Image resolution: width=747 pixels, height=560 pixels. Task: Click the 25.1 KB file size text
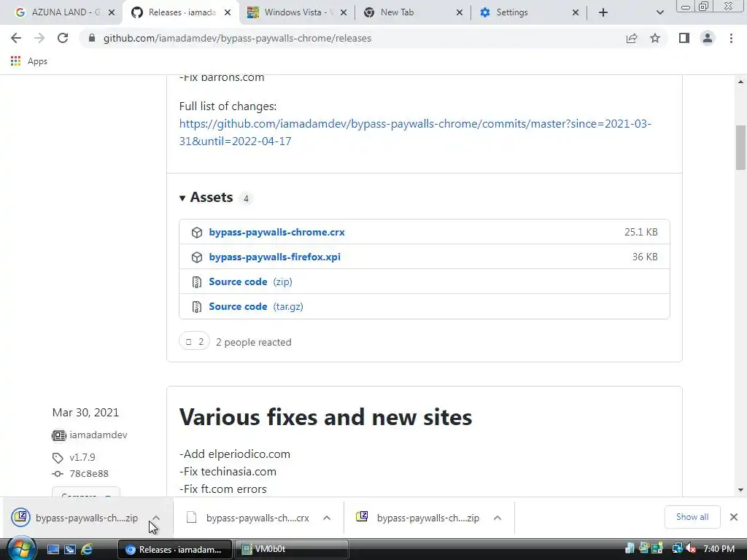coord(640,232)
